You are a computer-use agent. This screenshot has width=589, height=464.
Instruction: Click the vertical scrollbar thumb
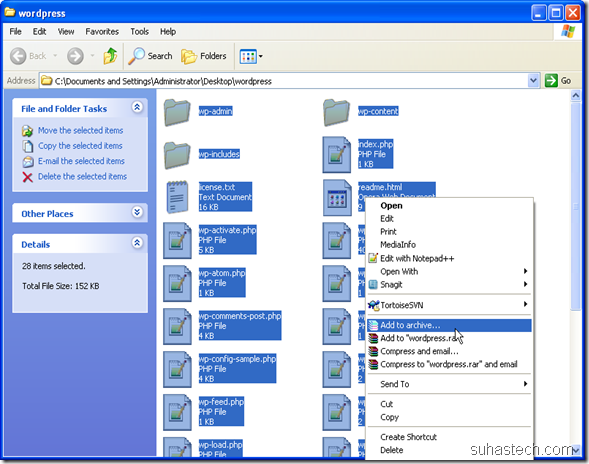click(575, 206)
